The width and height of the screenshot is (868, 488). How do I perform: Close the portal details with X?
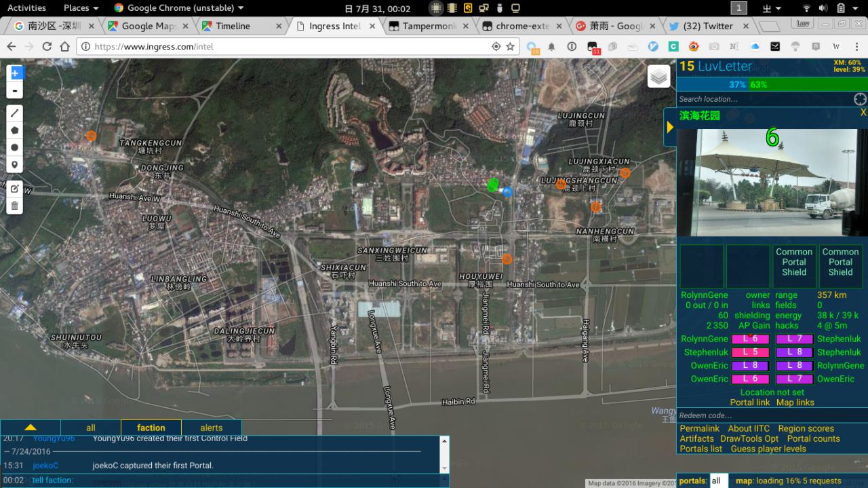tap(863, 113)
